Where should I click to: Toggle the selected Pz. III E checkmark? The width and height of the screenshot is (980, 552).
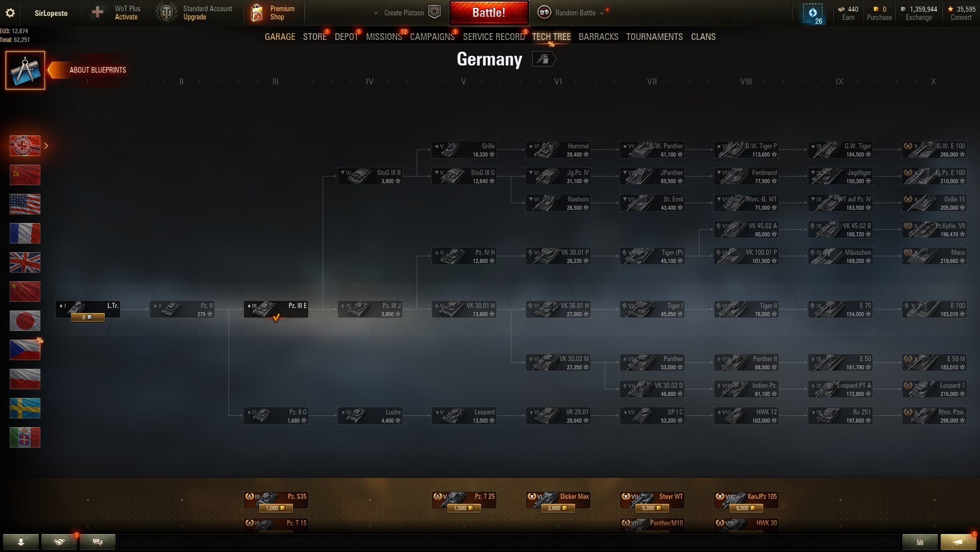pos(276,318)
